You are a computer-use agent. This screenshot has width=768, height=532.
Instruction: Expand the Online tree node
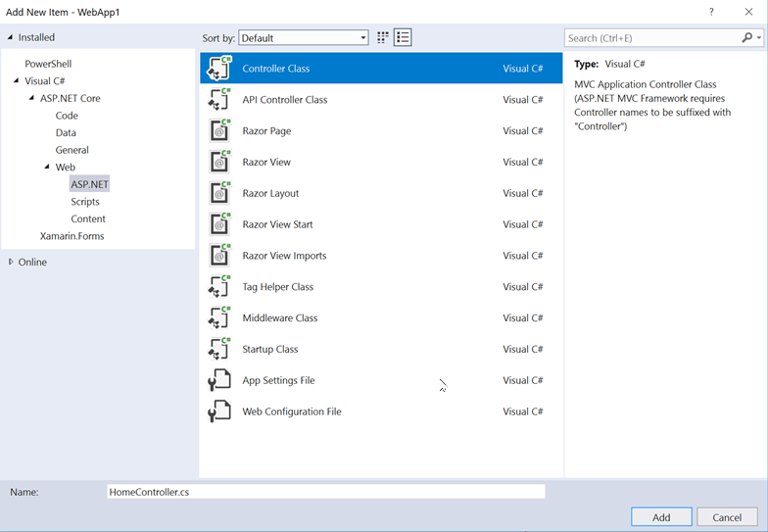pyautogui.click(x=11, y=262)
